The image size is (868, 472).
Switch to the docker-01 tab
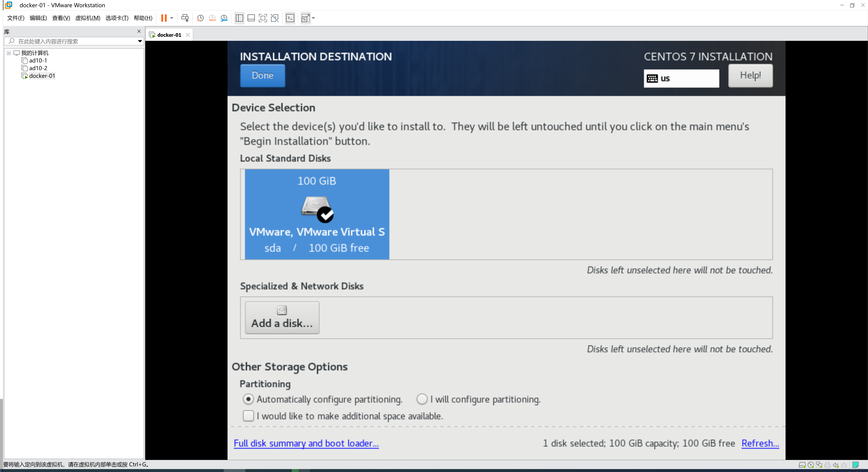pyautogui.click(x=169, y=35)
